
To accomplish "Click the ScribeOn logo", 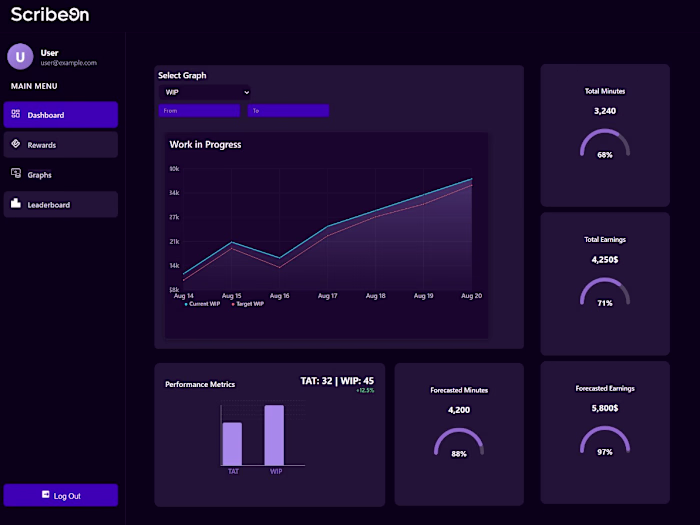I will (x=50, y=14).
